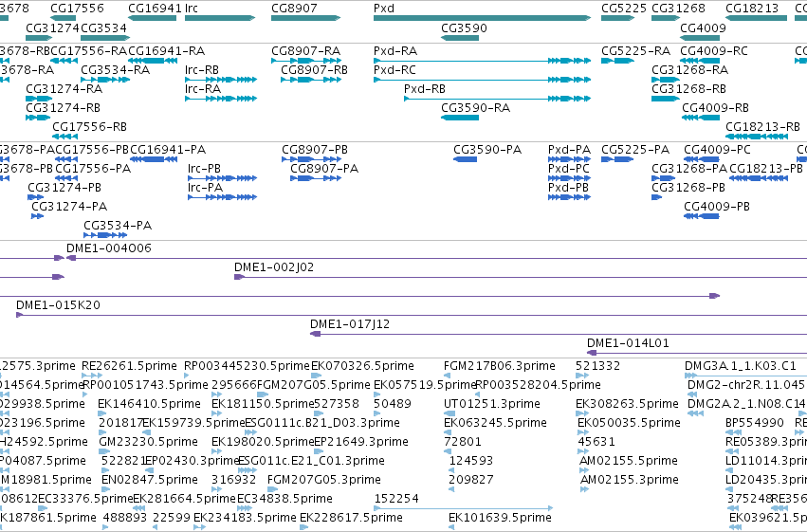Click the Pxd-RC transcript label

click(394, 70)
